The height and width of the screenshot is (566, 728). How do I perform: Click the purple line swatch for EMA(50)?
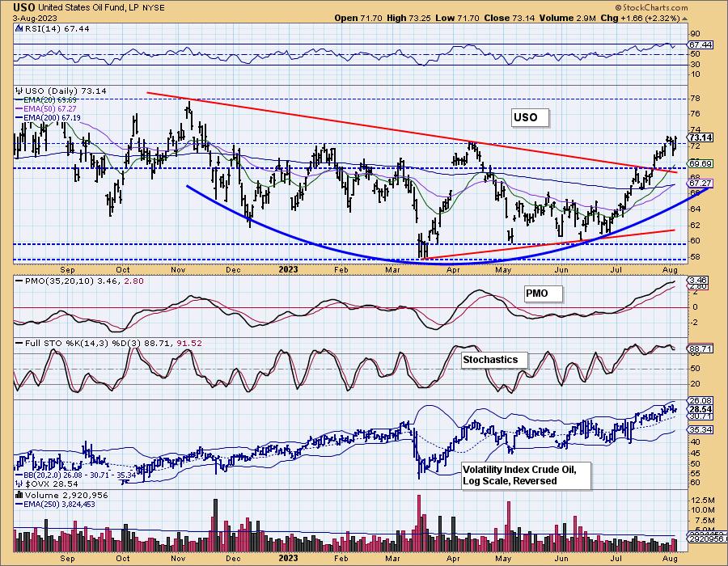tap(19, 109)
